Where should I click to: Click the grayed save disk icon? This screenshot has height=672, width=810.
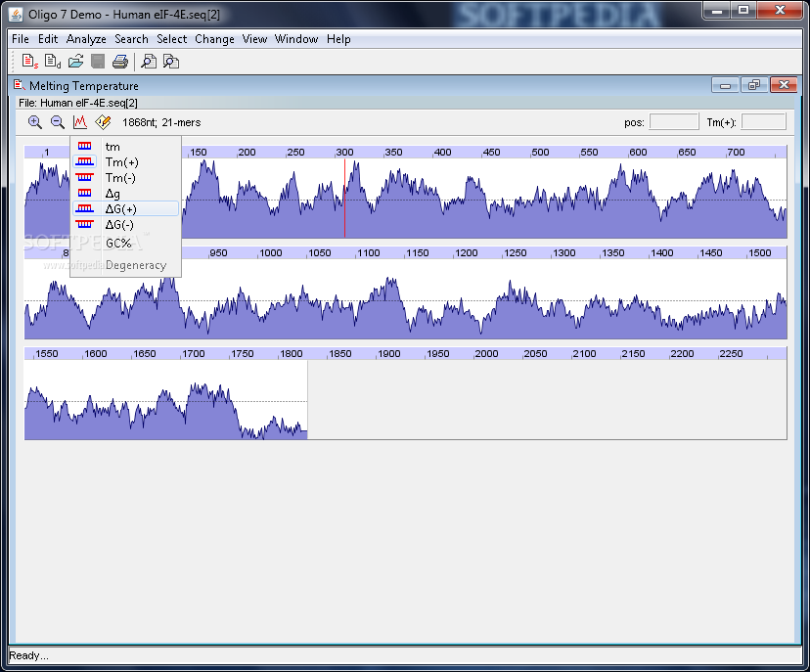click(98, 62)
